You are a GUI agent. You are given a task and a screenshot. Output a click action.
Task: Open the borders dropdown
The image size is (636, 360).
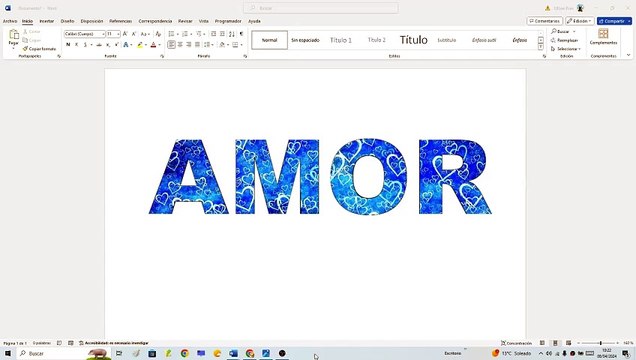241,45
